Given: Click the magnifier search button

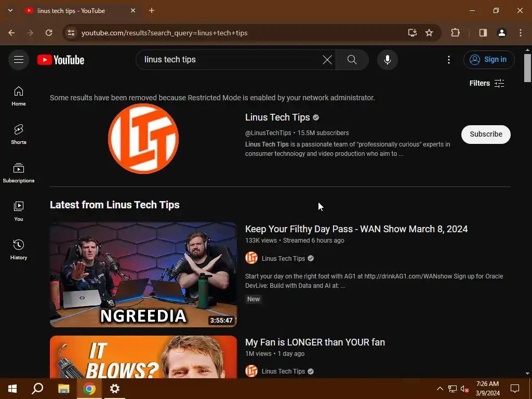Looking at the screenshot, I should point(352,60).
